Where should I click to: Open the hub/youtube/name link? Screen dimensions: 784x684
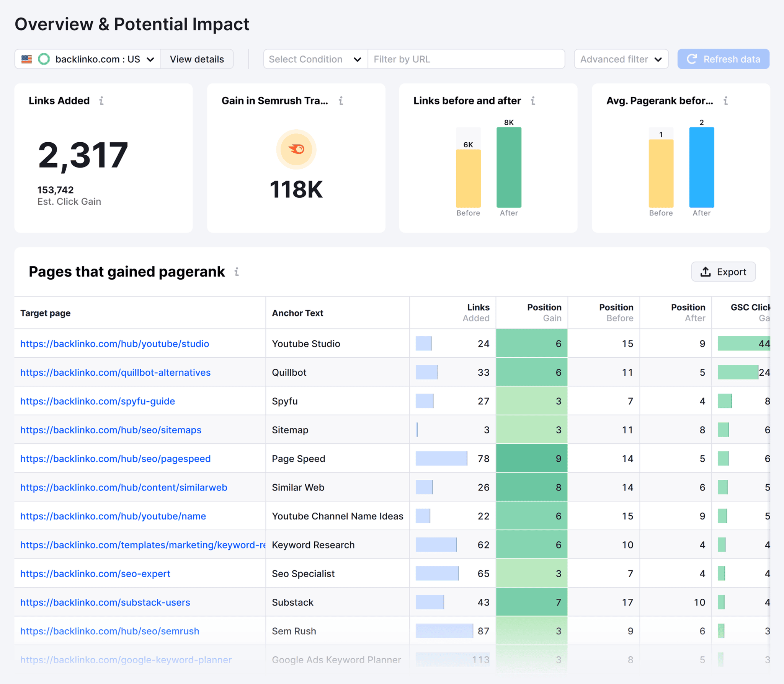coord(113,516)
